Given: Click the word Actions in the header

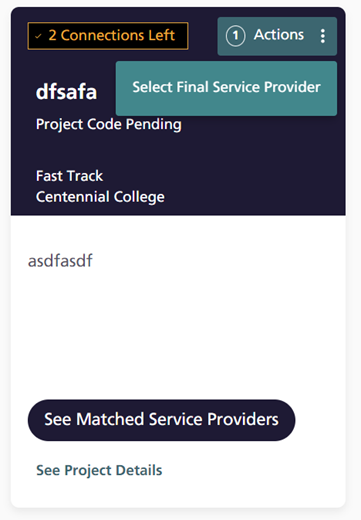Looking at the screenshot, I should coord(279,35).
